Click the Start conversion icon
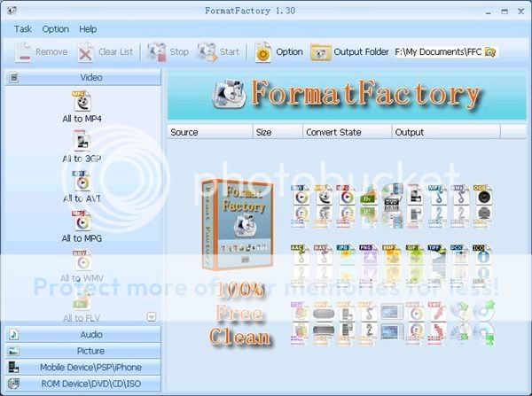Viewport: 532px width, 396px height. click(207, 52)
